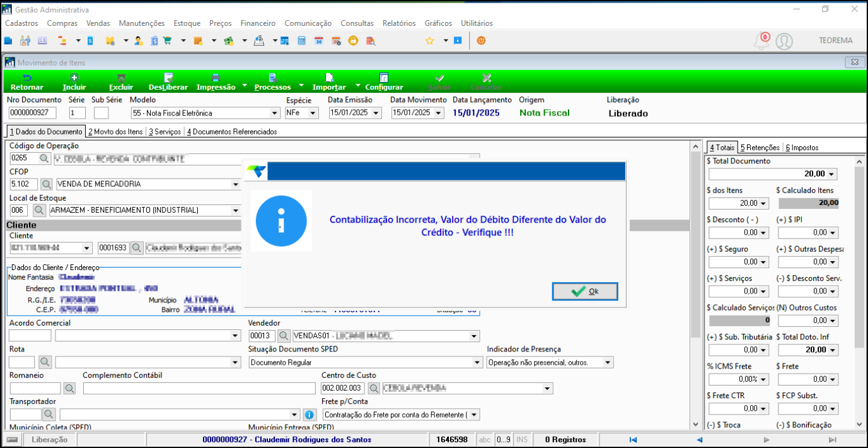Image resolution: width=868 pixels, height=448 pixels.
Task: Click the Nro Documento field 0000000927
Action: 33,113
